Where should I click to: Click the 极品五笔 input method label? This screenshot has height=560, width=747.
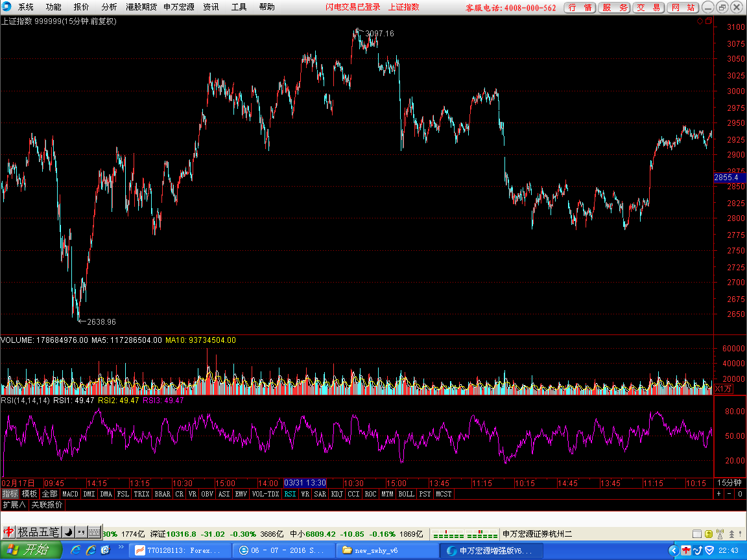38,532
